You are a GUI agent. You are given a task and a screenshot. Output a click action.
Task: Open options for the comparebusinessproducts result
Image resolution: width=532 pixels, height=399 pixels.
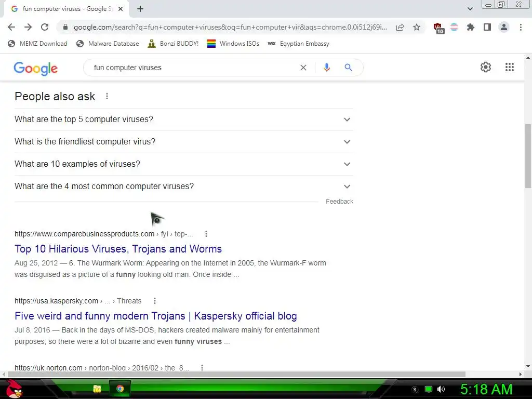(206, 234)
